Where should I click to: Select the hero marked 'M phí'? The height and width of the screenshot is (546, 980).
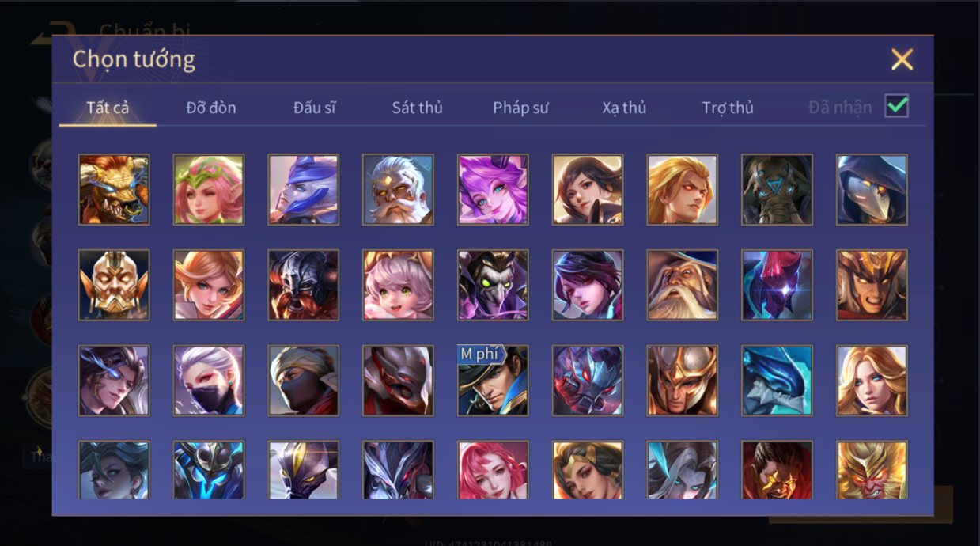(x=493, y=381)
